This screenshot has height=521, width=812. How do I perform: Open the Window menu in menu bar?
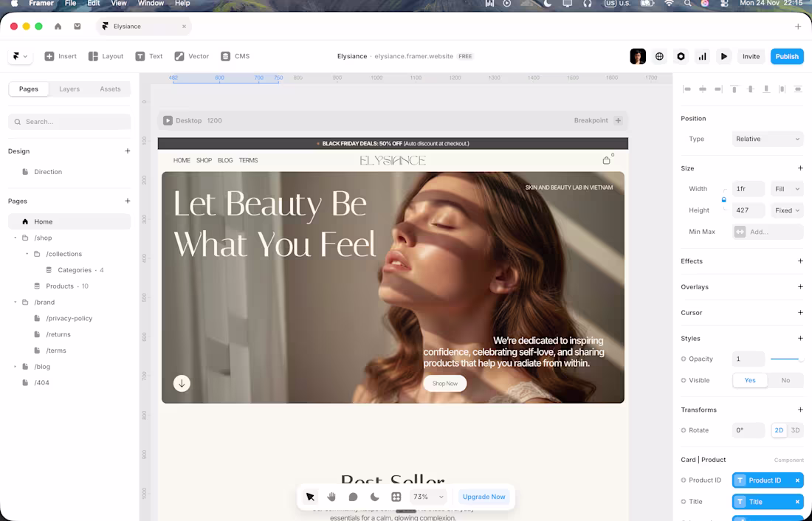[150, 3]
